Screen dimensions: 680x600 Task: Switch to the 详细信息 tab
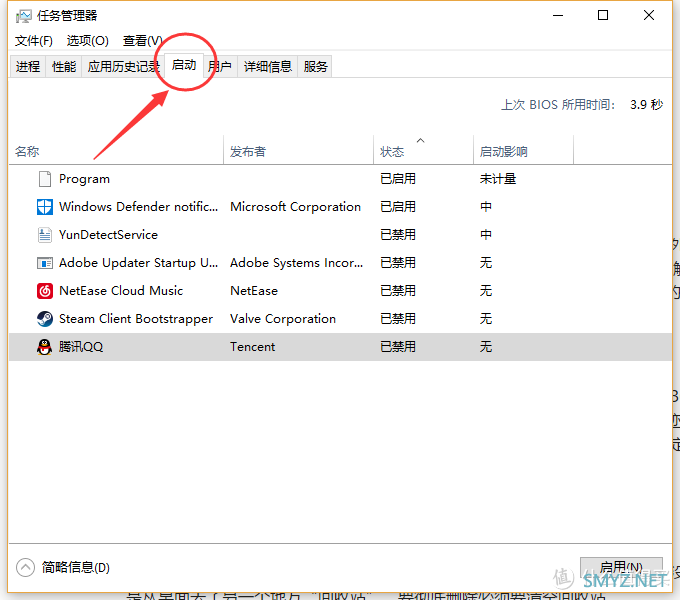tap(268, 66)
